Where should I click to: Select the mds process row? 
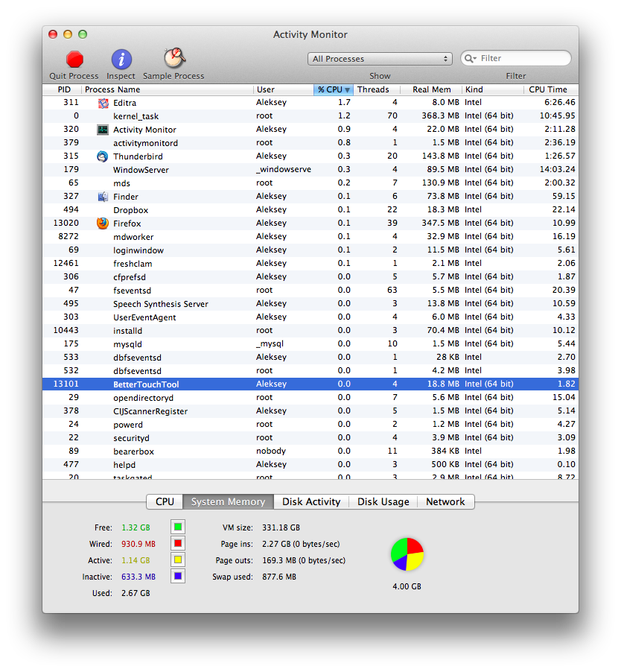(x=310, y=183)
